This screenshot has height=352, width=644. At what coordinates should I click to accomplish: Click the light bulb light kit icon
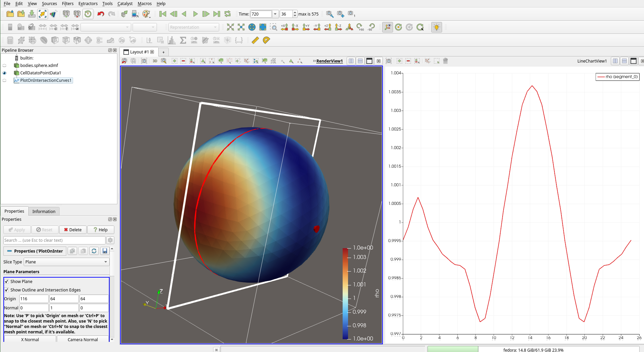tap(437, 27)
